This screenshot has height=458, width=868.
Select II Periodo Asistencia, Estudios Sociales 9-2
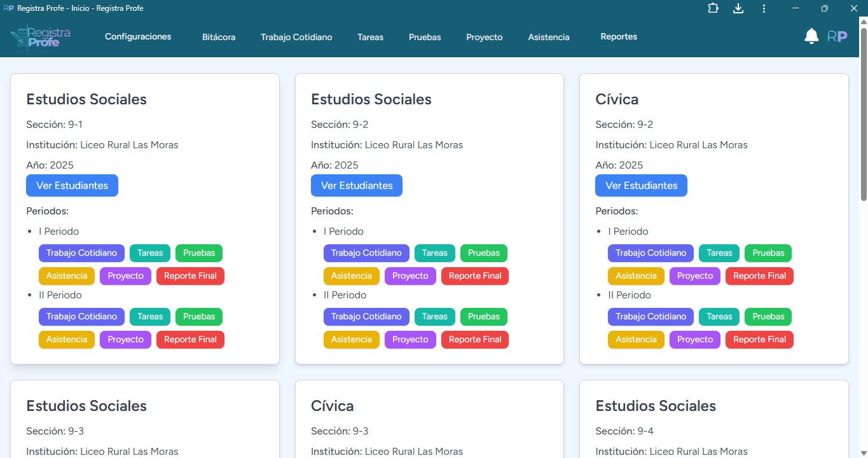coord(352,340)
